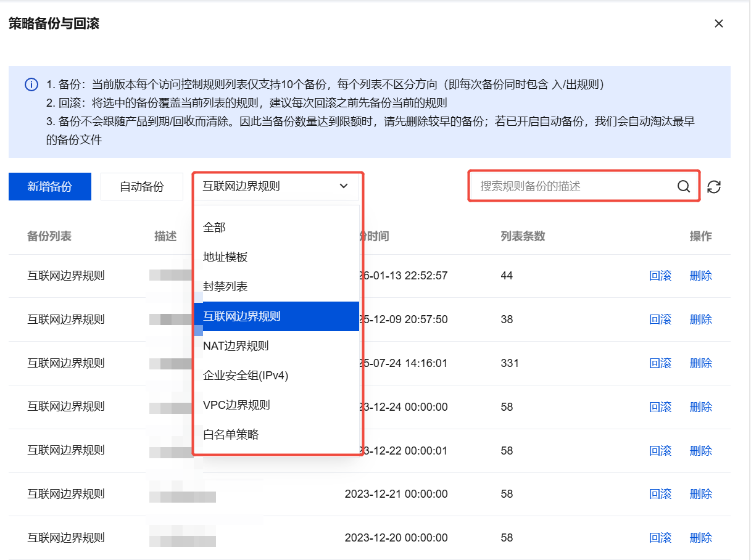
Task: Click 回滚 for the 22:52:57 backup
Action: 660,276
